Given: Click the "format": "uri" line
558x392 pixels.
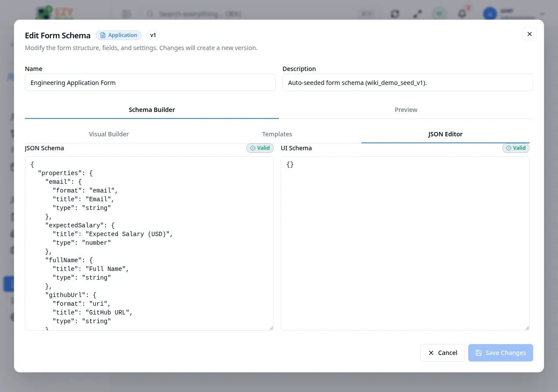Looking at the screenshot, I should [82, 304].
